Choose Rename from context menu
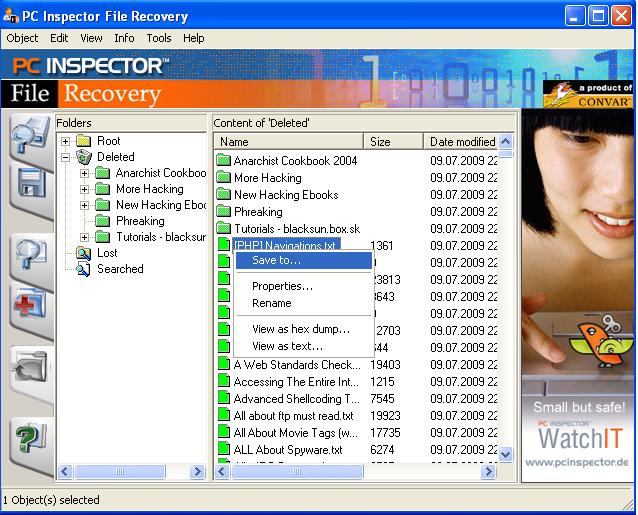 coord(304,303)
